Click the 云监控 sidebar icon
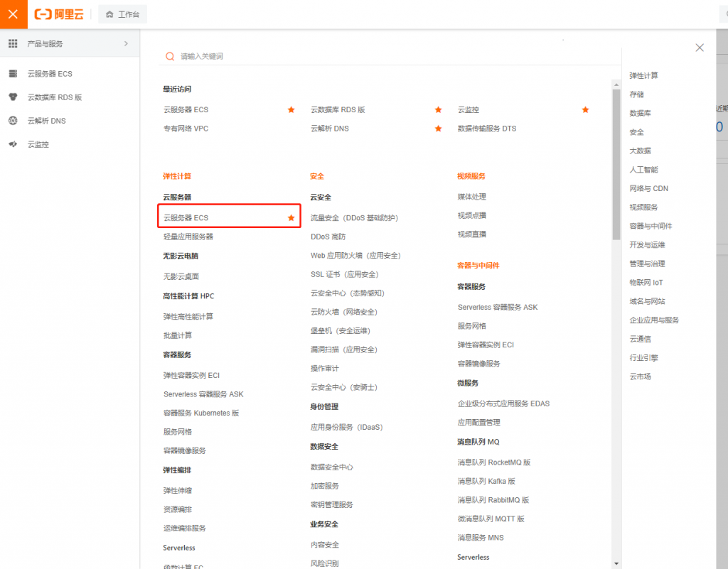The width and height of the screenshot is (728, 569). point(13,144)
